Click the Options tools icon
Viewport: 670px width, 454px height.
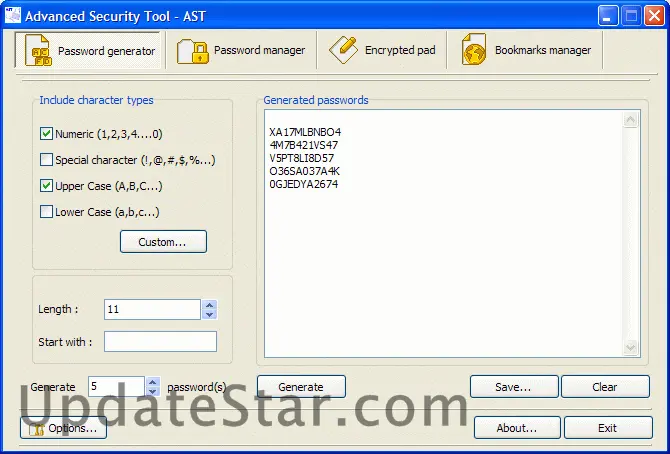37,429
